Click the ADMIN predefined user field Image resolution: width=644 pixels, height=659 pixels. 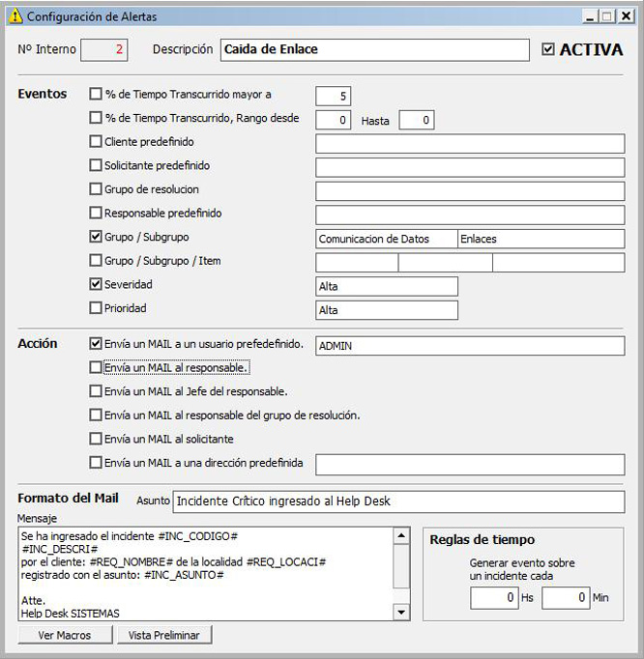click(469, 345)
